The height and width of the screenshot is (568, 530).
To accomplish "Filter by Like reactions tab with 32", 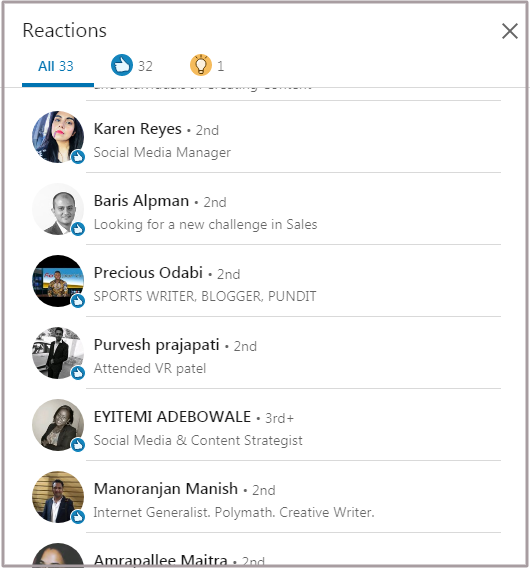I will point(131,66).
